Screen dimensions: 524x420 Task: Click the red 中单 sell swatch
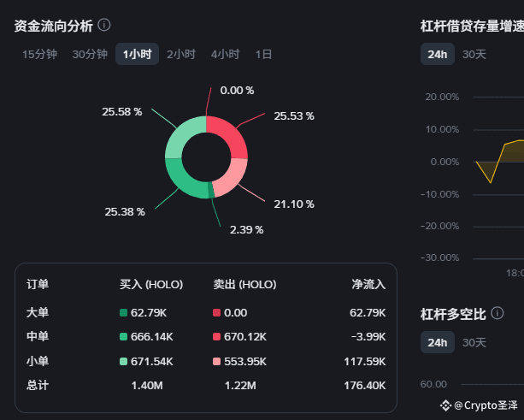(216, 337)
